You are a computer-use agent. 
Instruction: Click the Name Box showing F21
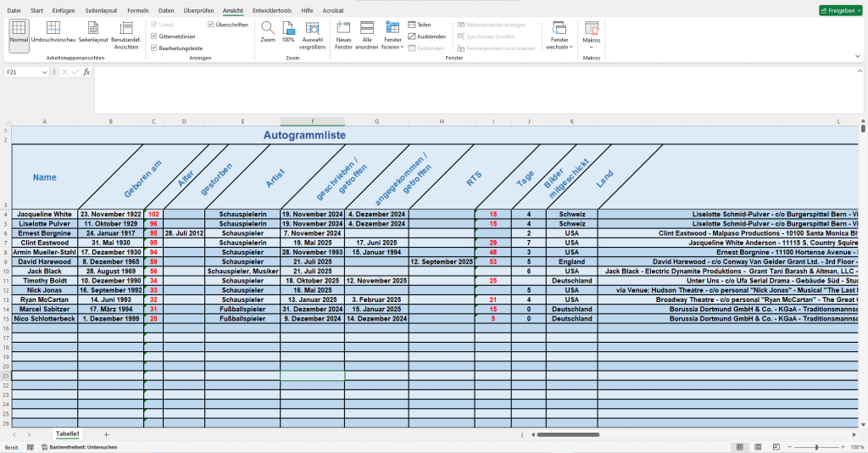(22, 72)
